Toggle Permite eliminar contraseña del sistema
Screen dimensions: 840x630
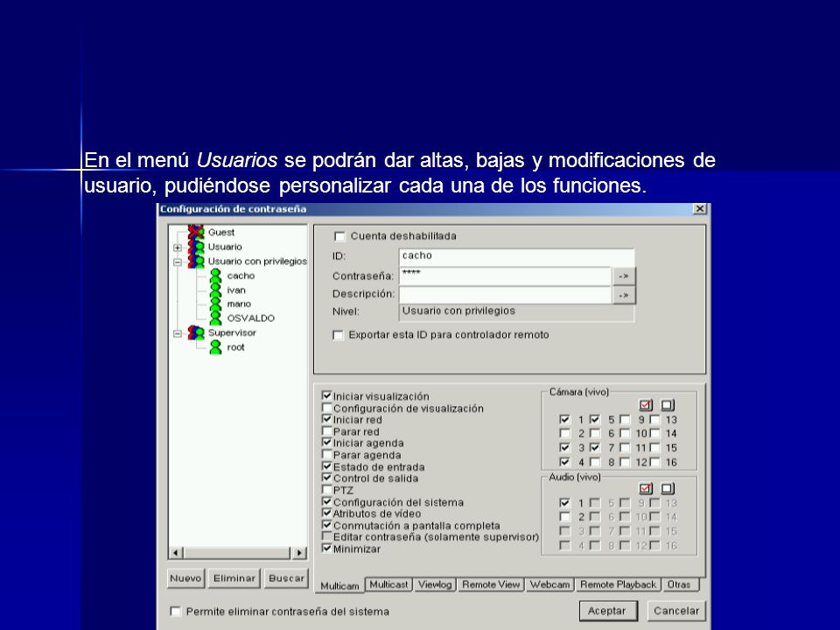[x=176, y=612]
